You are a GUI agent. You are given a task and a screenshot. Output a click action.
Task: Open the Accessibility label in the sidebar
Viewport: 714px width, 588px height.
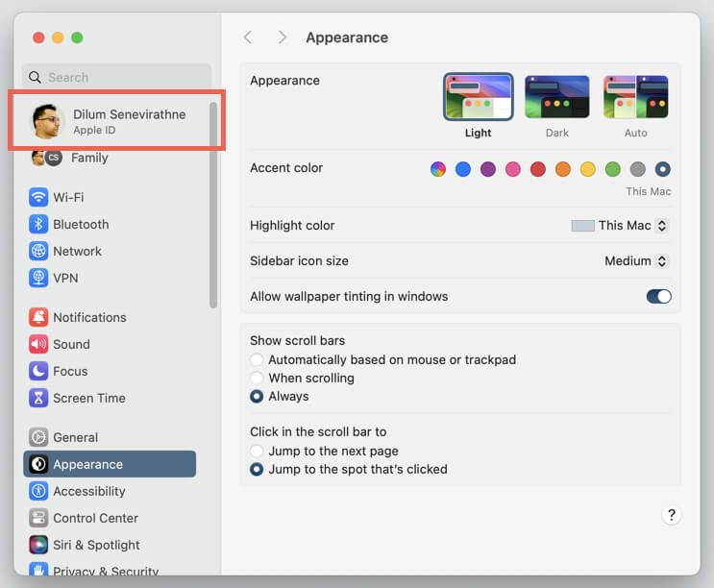pos(89,491)
